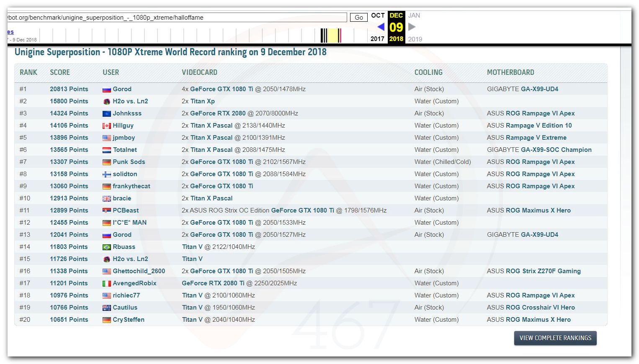This screenshot has width=639, height=364.
Task: Open the 10651 Points score entry
Action: tap(69, 320)
